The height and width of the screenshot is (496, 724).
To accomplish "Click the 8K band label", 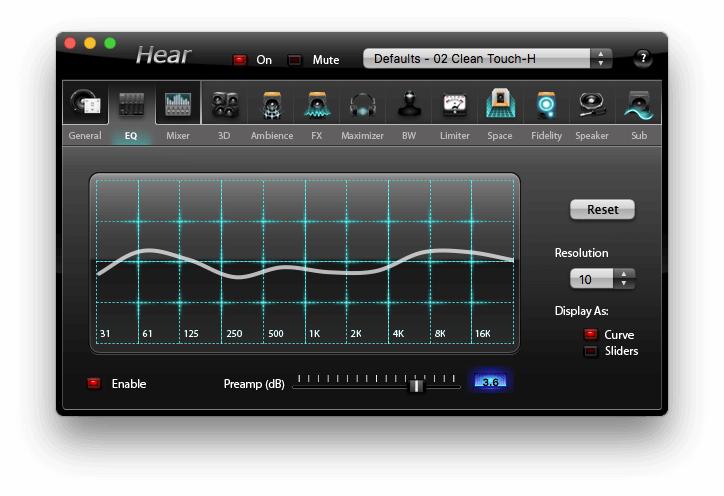I will pyautogui.click(x=440, y=333).
